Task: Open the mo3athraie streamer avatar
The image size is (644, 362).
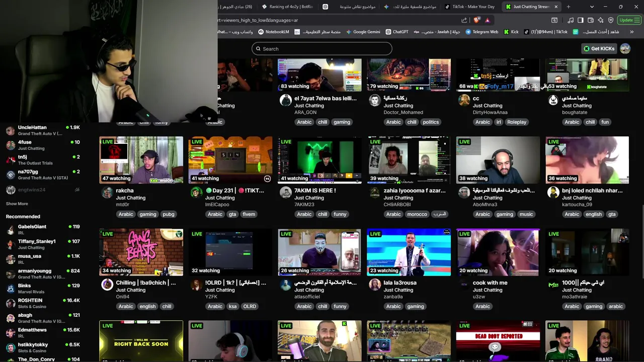Action: [x=553, y=285]
